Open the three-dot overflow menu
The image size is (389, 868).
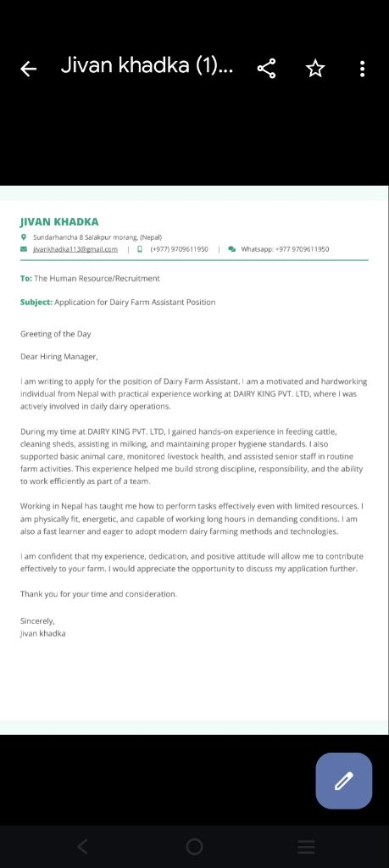click(362, 69)
